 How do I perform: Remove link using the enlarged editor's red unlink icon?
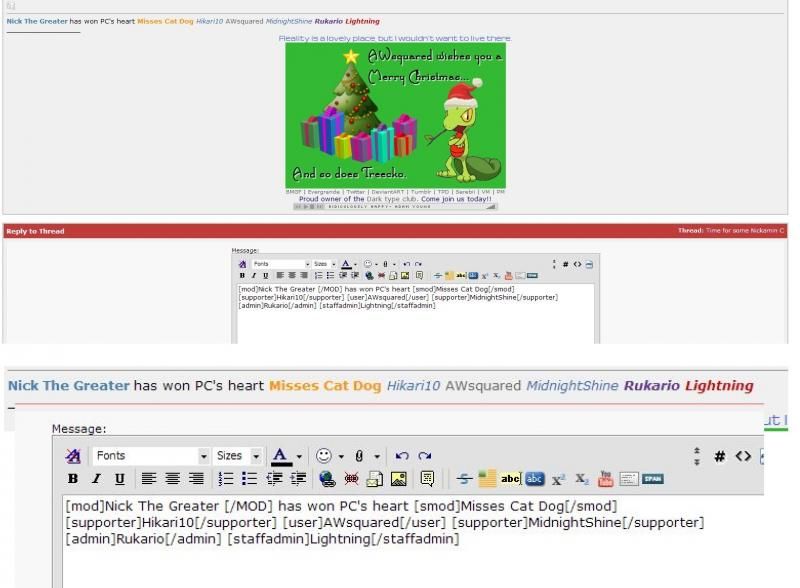(x=351, y=479)
